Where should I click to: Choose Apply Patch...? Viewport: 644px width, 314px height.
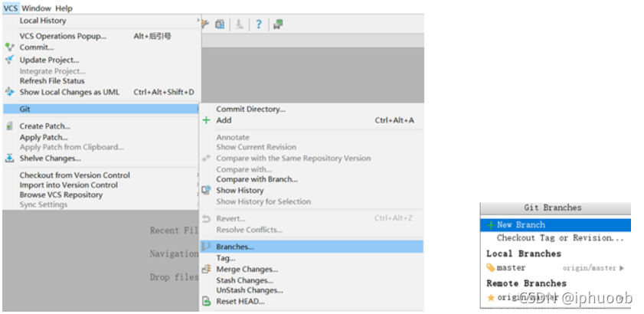tap(44, 137)
